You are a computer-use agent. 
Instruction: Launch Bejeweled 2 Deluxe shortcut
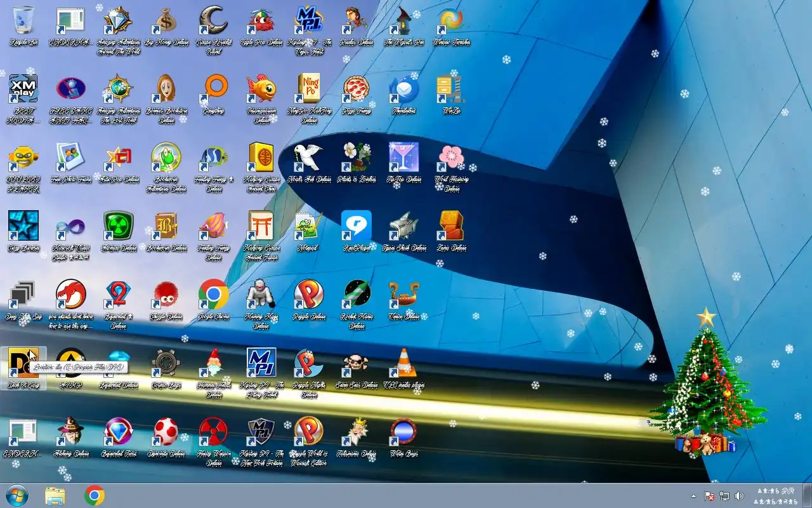pyautogui.click(x=119, y=295)
